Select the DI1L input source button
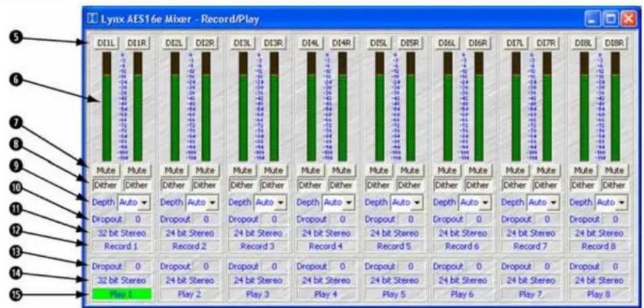The width and height of the screenshot is (644, 308). (x=106, y=43)
